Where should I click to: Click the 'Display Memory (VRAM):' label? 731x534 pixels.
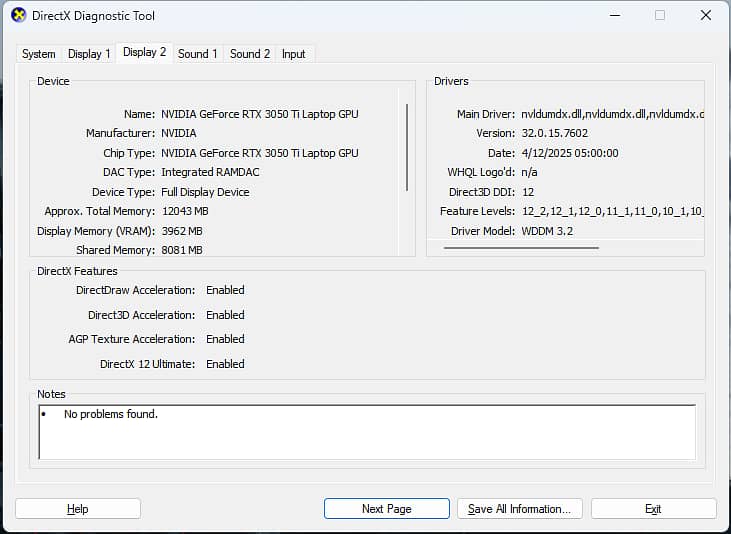[96, 231]
